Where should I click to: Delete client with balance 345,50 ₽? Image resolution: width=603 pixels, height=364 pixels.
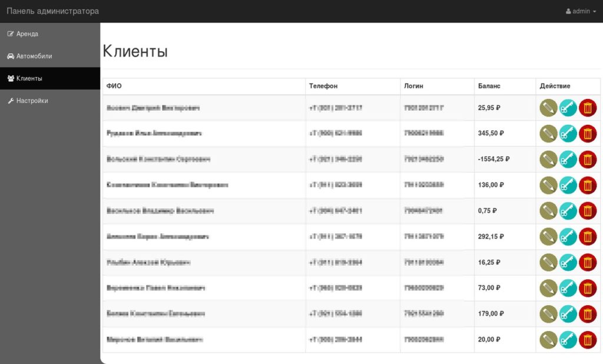point(588,134)
